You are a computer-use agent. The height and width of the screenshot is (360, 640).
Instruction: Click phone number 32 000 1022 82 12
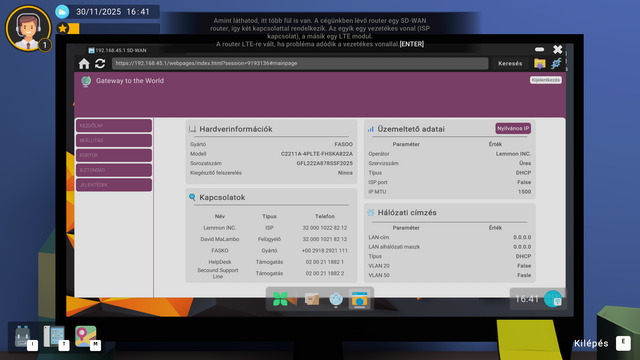(324, 228)
